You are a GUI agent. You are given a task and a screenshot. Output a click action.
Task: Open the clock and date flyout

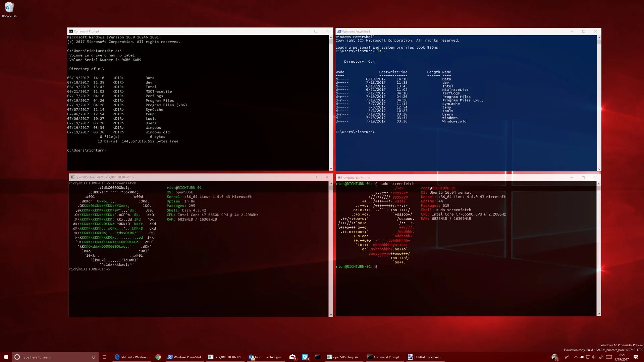click(622, 357)
